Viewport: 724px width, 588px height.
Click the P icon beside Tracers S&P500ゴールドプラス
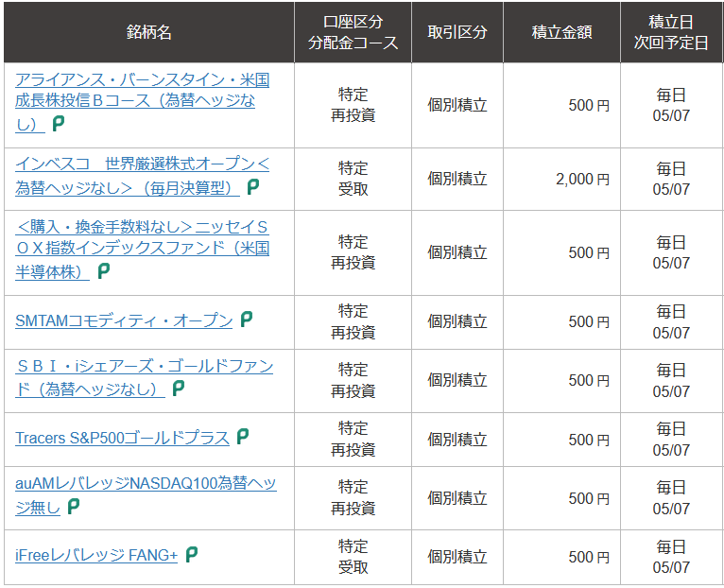click(x=242, y=437)
